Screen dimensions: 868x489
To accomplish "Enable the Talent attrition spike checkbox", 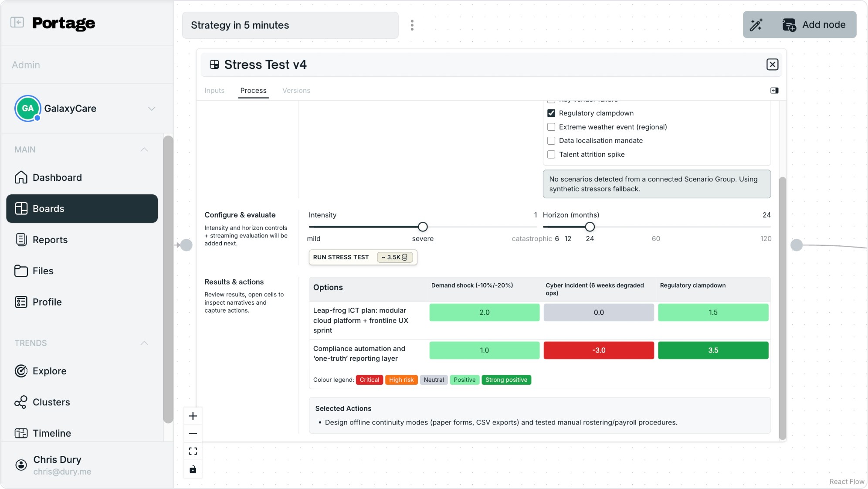I will pos(551,155).
